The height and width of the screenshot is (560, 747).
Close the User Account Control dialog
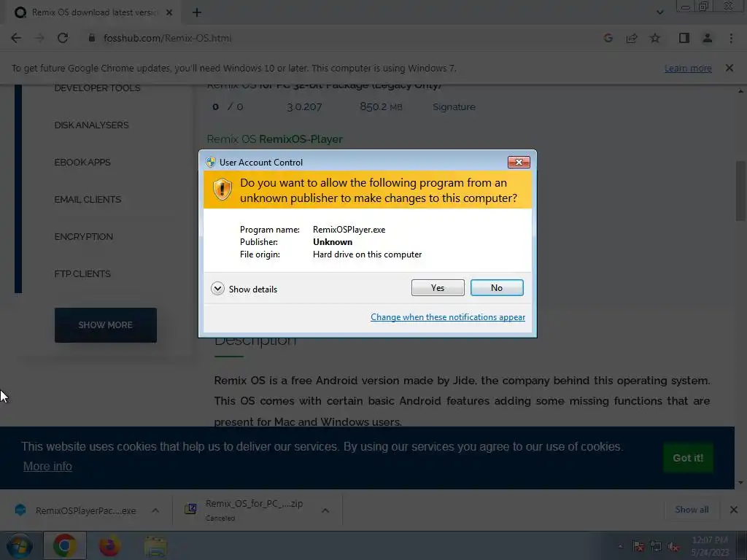(519, 163)
